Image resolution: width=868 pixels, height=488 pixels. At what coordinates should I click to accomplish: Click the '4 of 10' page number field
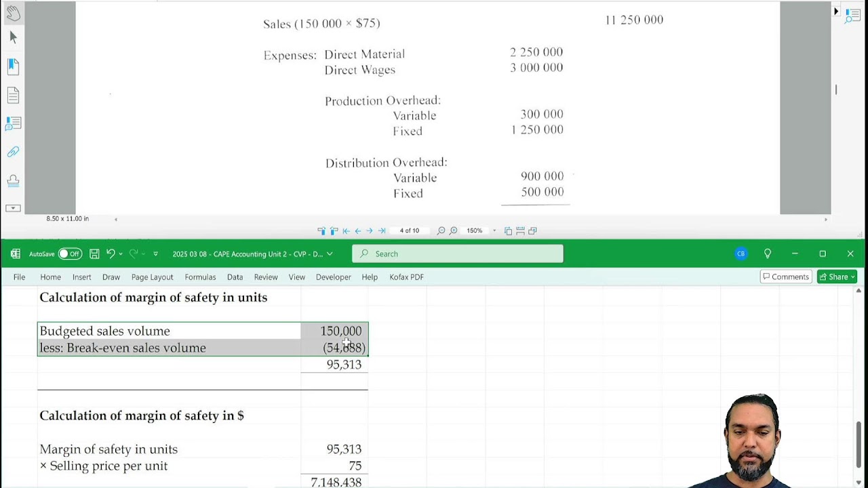(x=410, y=231)
